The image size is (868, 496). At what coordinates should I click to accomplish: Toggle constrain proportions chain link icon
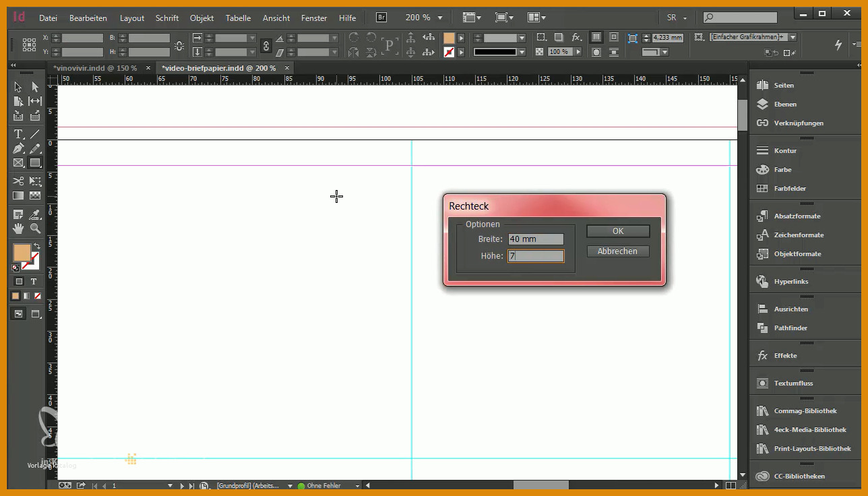[x=266, y=45]
